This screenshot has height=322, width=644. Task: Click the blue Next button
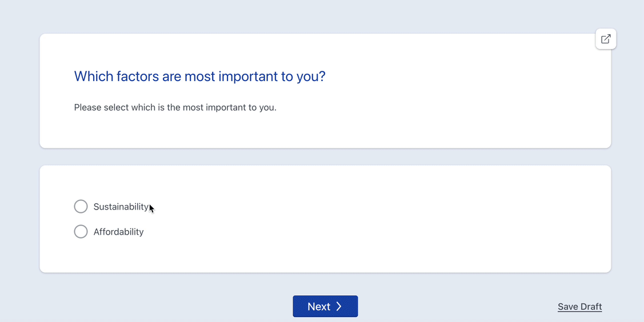pyautogui.click(x=325, y=307)
